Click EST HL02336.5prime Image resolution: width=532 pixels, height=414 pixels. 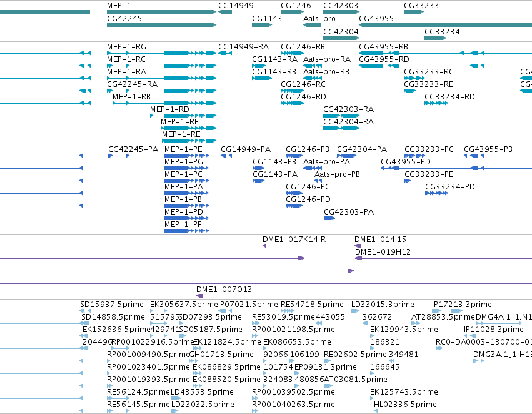pos(376,411)
